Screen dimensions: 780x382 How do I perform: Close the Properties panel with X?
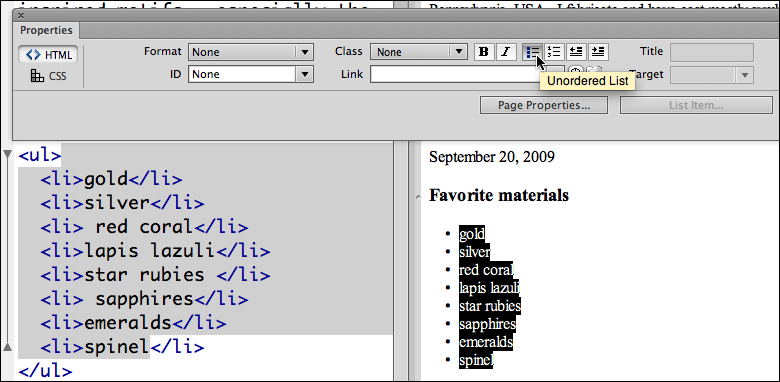pyautogui.click(x=20, y=15)
